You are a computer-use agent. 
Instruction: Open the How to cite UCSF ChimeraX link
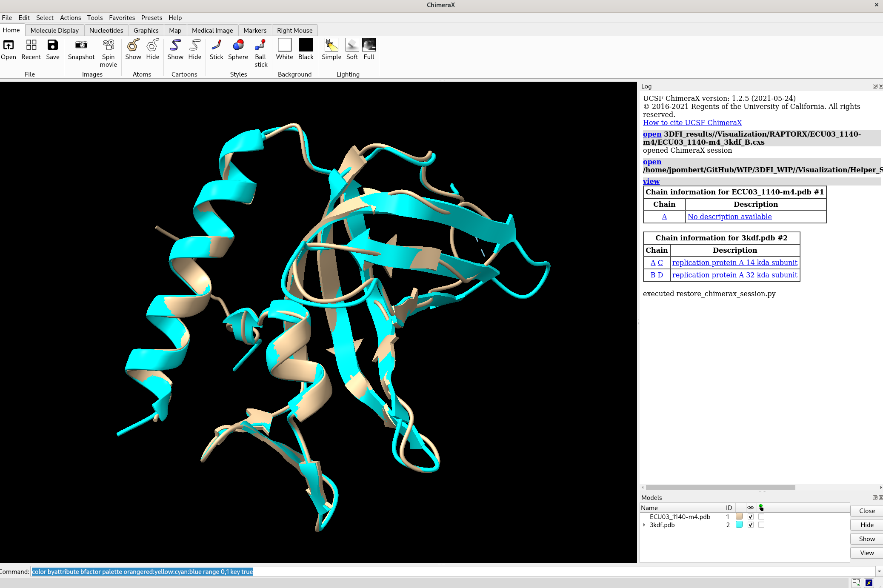click(x=692, y=123)
